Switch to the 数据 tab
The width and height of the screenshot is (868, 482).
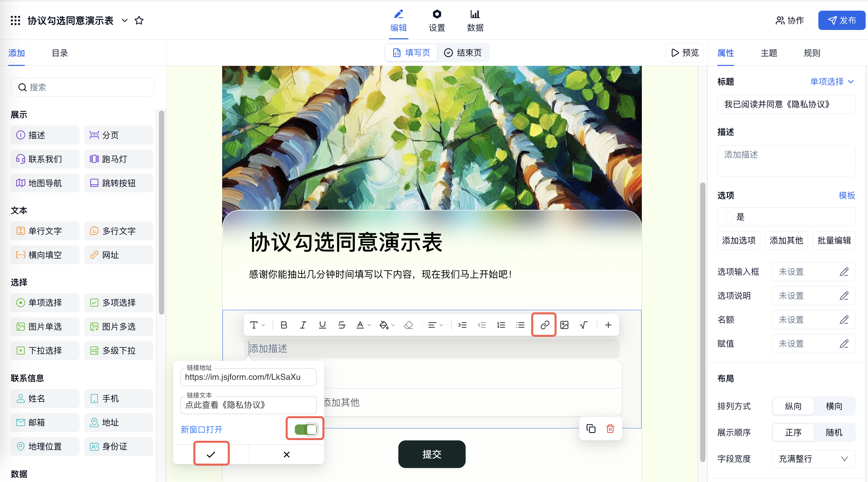[x=475, y=21]
